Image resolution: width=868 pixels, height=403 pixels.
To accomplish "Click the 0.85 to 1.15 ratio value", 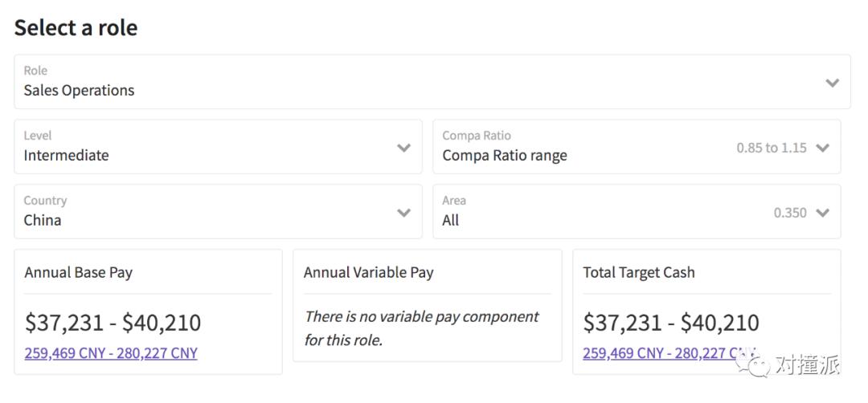I will point(772,148).
